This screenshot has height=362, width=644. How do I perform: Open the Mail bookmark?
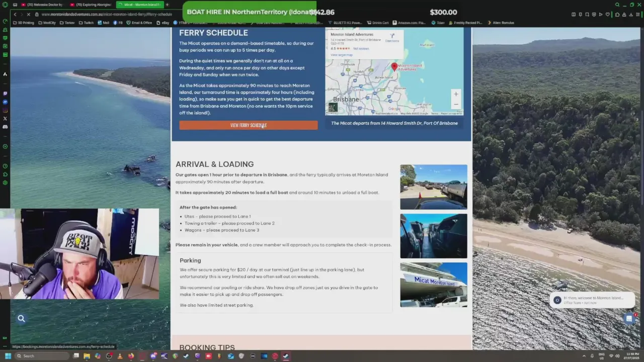(104, 23)
